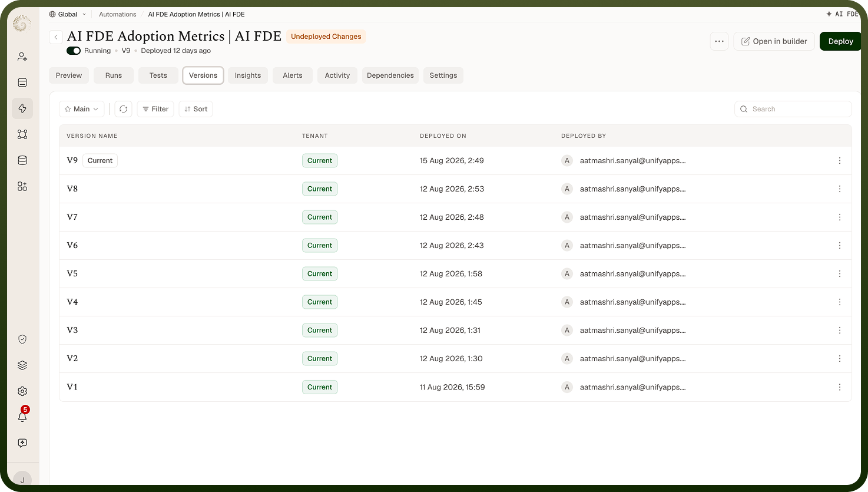The image size is (868, 492).
Task: Click Open in builder button
Action: click(774, 41)
